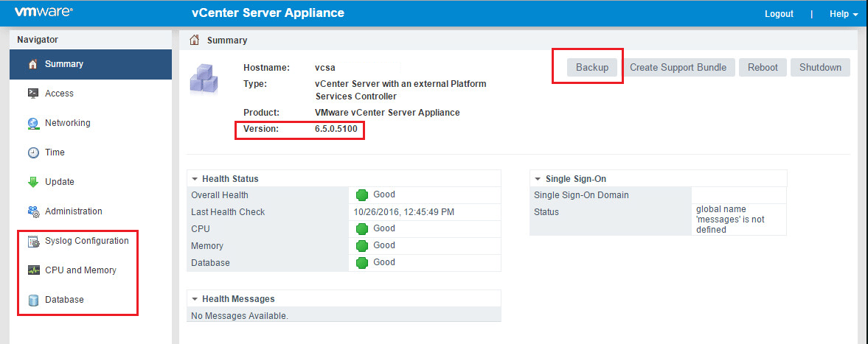Click the Networking globe icon
Screen dimensions: 868x344
click(32, 123)
